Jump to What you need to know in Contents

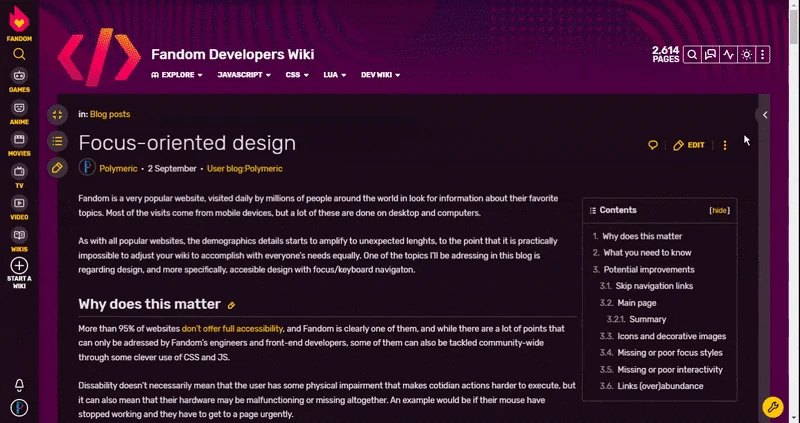click(x=647, y=253)
